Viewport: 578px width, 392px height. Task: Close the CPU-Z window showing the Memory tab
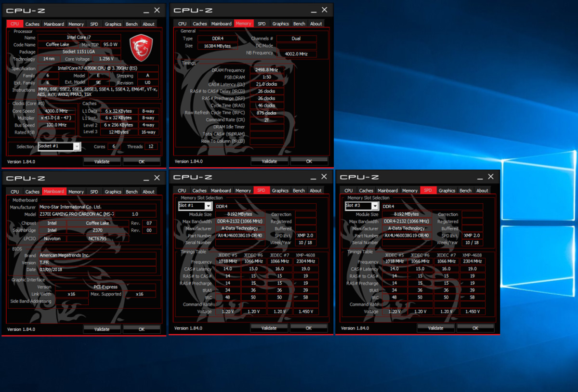pyautogui.click(x=325, y=10)
